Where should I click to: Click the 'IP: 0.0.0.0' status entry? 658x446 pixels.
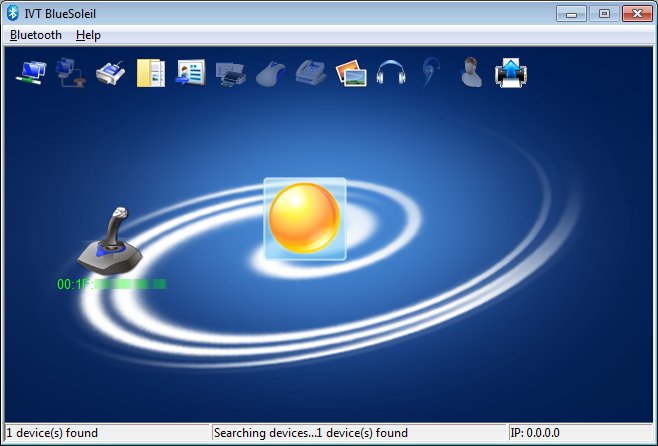[535, 433]
